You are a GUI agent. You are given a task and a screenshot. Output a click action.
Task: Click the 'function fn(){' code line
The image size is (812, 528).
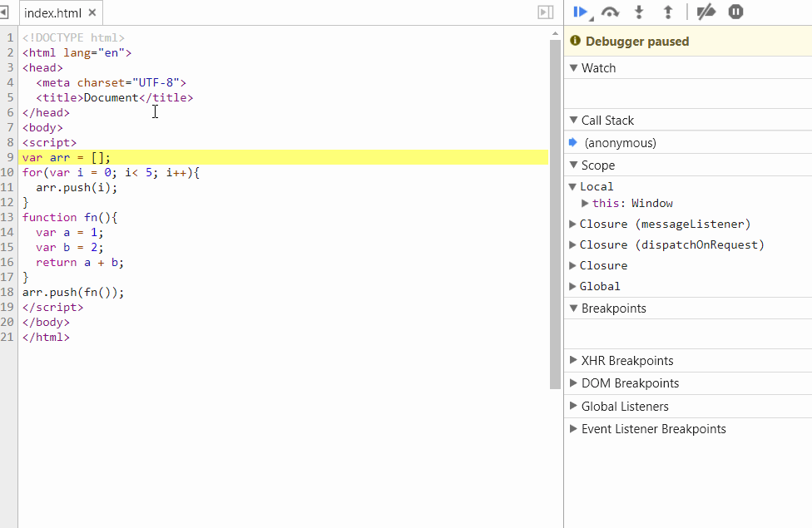pos(70,217)
